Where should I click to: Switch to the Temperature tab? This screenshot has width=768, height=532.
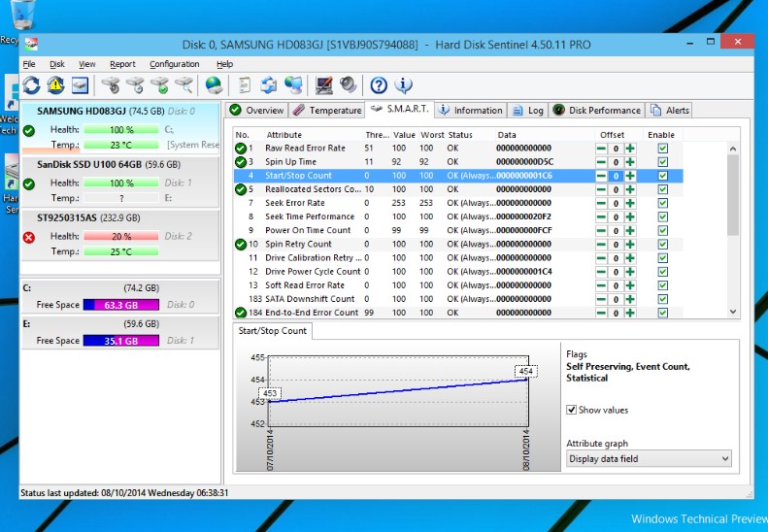click(326, 111)
